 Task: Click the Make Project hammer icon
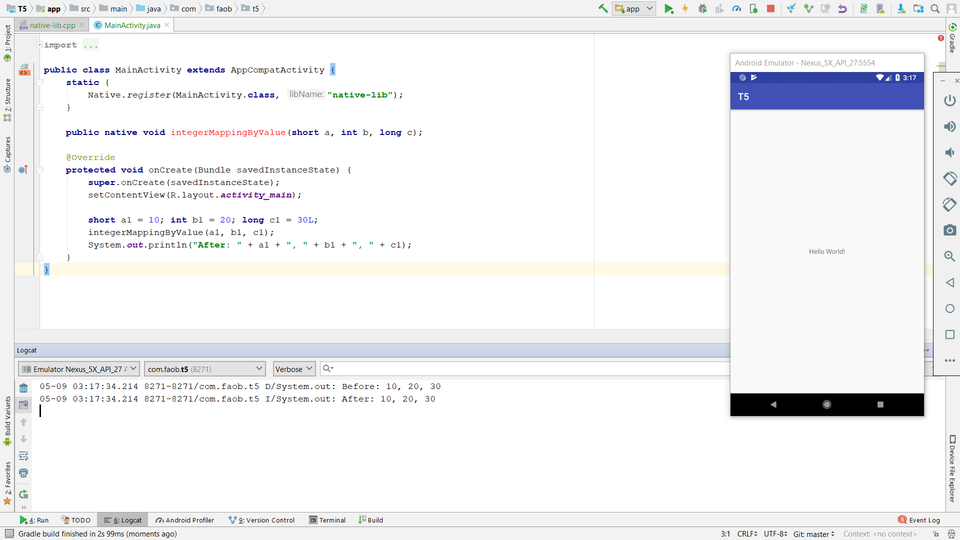tap(603, 9)
